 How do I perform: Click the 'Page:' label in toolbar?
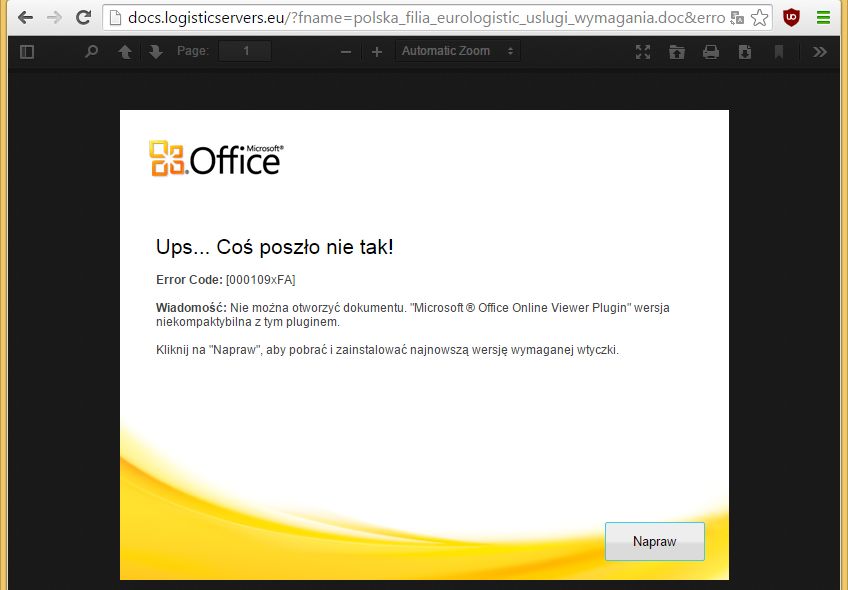pos(193,51)
